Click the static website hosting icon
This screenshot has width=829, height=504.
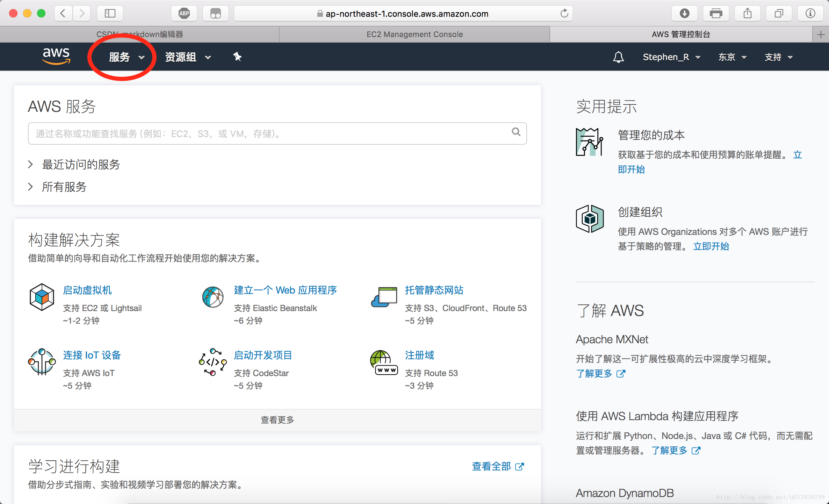[x=384, y=297]
